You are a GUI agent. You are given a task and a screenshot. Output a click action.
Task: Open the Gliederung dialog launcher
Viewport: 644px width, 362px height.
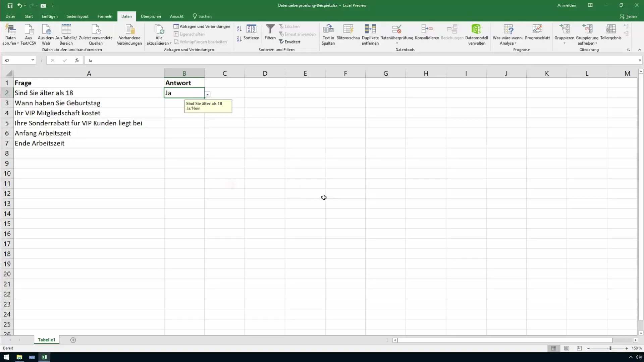(x=628, y=50)
